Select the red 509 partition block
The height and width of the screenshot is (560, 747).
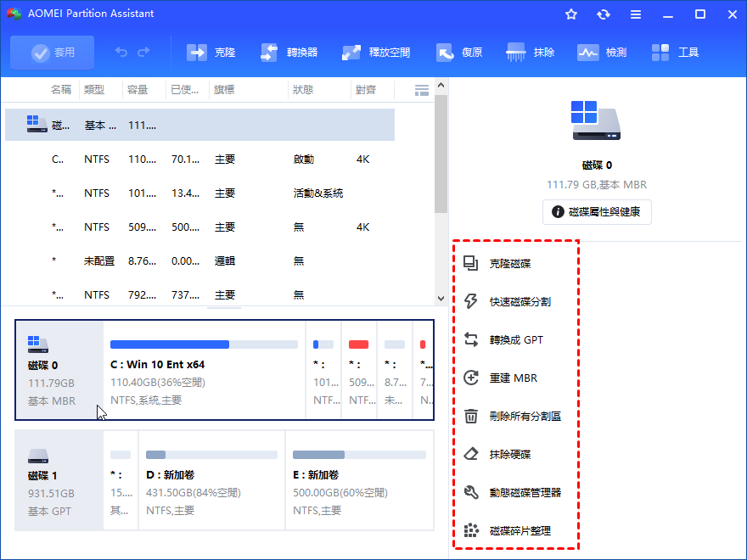(359, 371)
